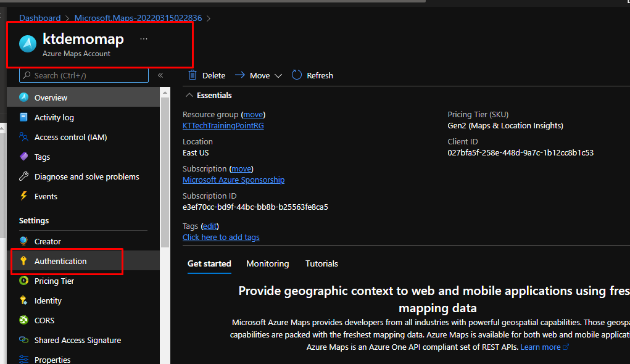Screen dimensions: 630x364
Task: Click the Client ID value 027bfa5f-258e-448d-9a7c-1b12cc8b1c53
Action: pyautogui.click(x=520, y=152)
